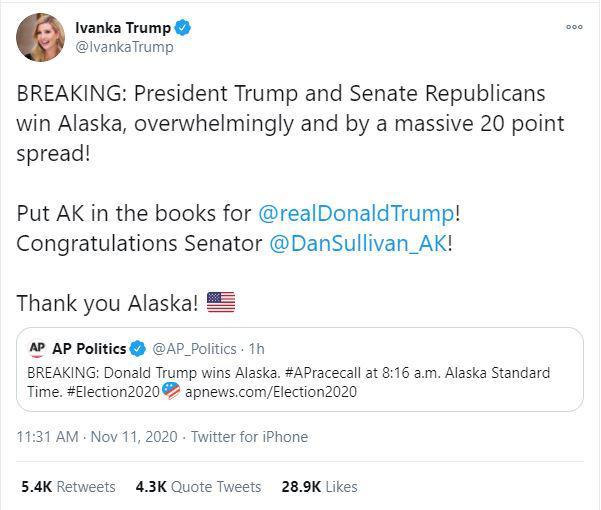Open the AP Politics account name

89,349
